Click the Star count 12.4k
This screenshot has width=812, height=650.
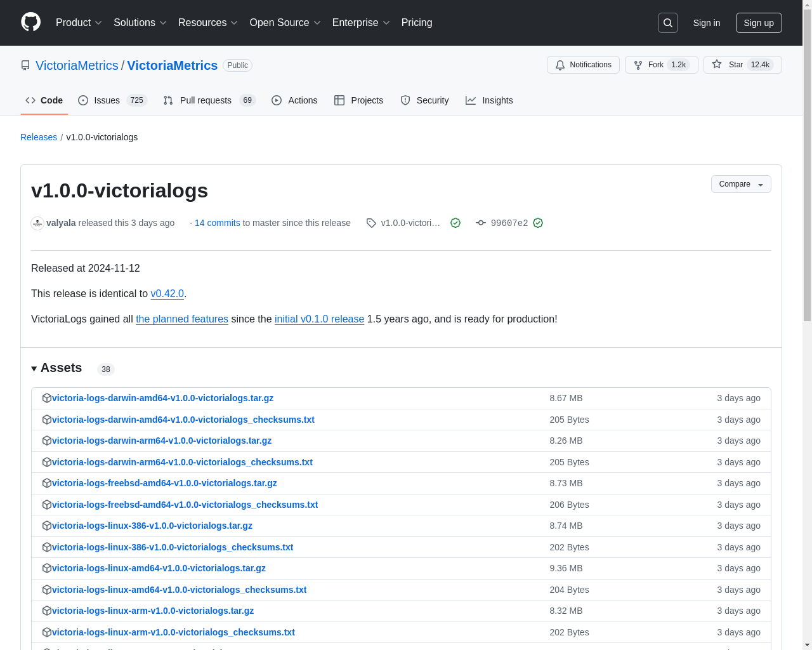(x=760, y=65)
